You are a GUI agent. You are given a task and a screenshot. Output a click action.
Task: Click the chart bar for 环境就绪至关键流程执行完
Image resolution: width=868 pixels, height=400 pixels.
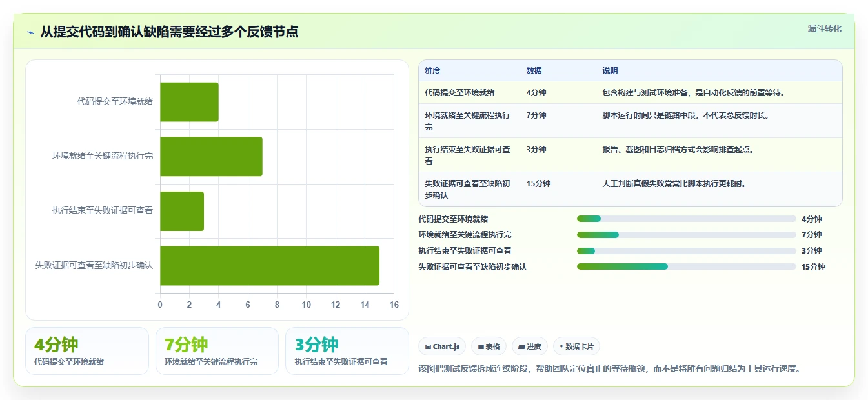(211, 156)
